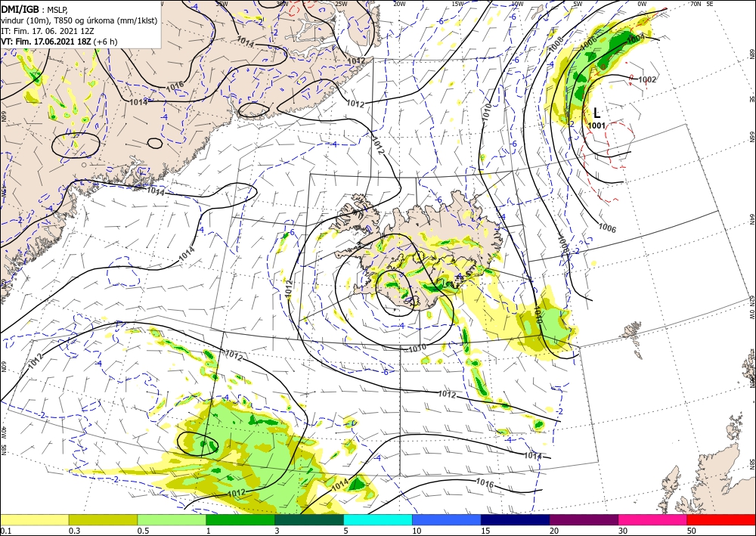The width and height of the screenshot is (756, 536).
Task: Click the 'vindur (10m), T850 og úrkoma' line
Action: (x=79, y=20)
